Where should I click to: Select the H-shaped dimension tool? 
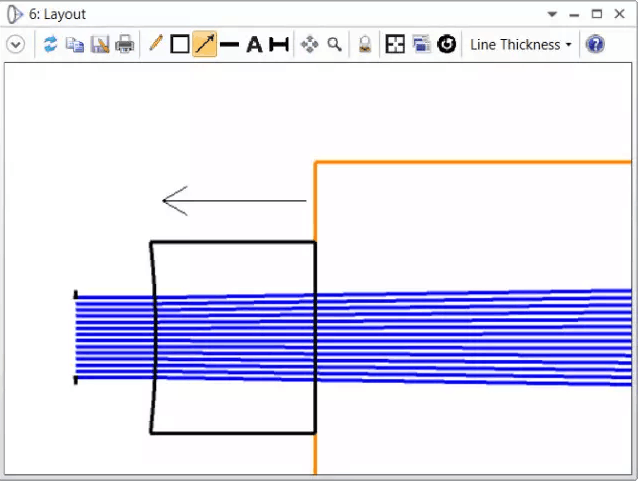tap(279, 45)
